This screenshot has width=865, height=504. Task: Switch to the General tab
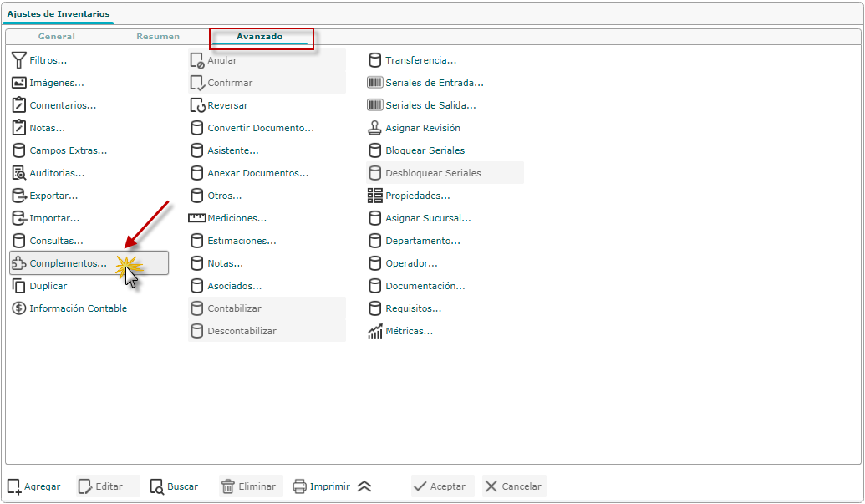click(56, 37)
